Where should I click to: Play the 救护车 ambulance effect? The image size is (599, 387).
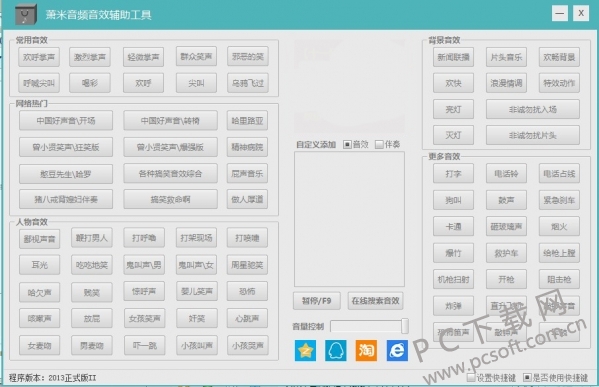coord(506,253)
